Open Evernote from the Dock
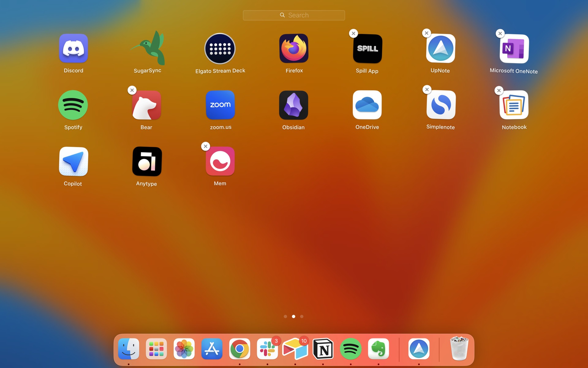588x368 pixels. pos(379,349)
